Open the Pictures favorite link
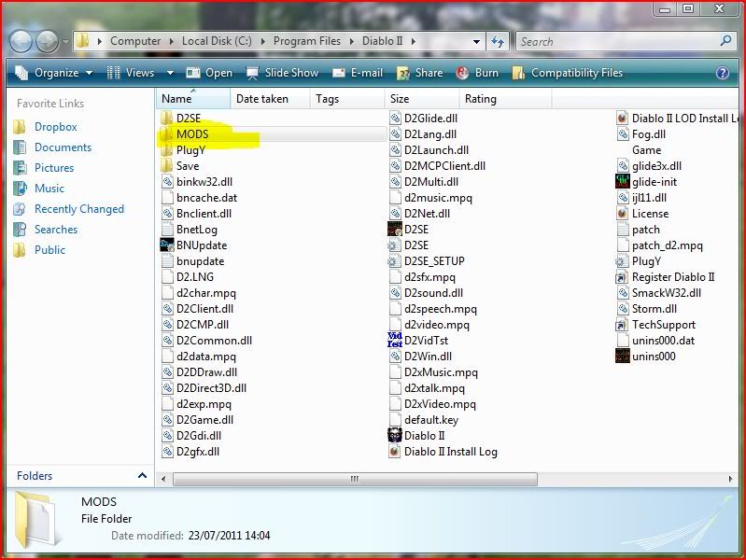Screen dimensions: 746x560 [54, 167]
